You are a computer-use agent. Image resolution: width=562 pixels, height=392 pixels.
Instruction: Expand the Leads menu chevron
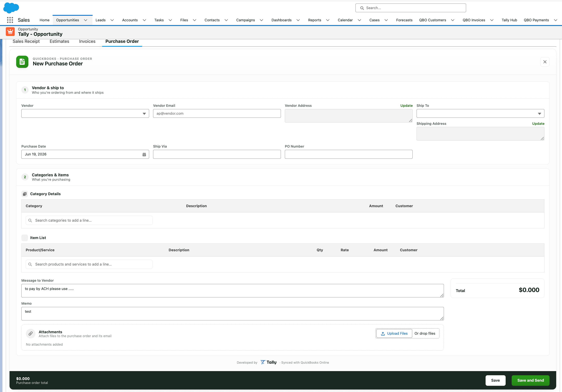point(112,20)
